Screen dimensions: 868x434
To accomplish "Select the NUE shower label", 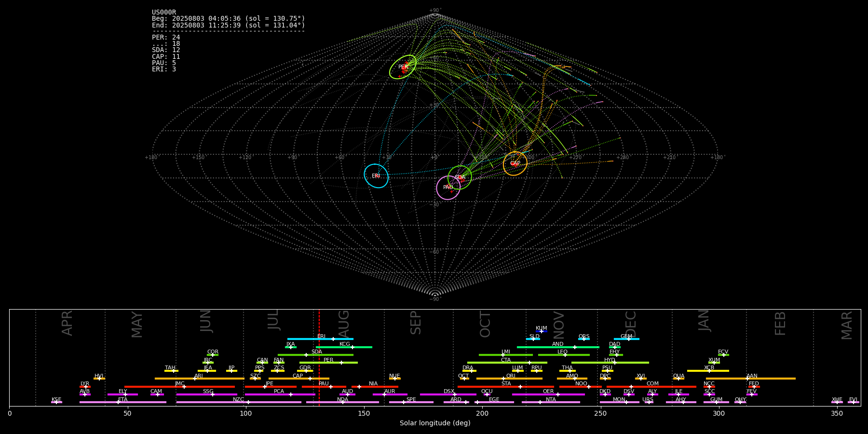I will coord(394,376).
